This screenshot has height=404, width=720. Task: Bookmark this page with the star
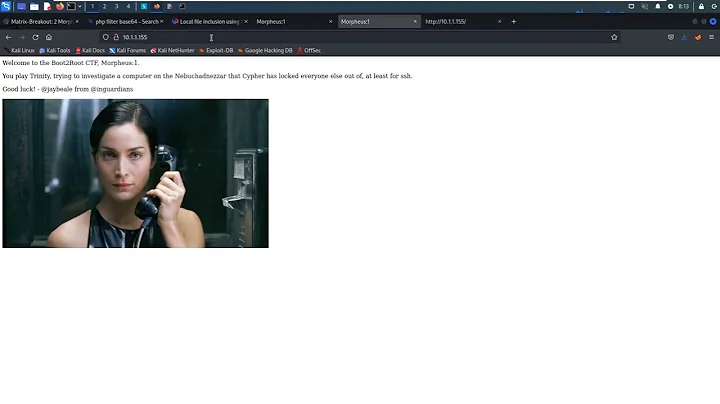(614, 37)
